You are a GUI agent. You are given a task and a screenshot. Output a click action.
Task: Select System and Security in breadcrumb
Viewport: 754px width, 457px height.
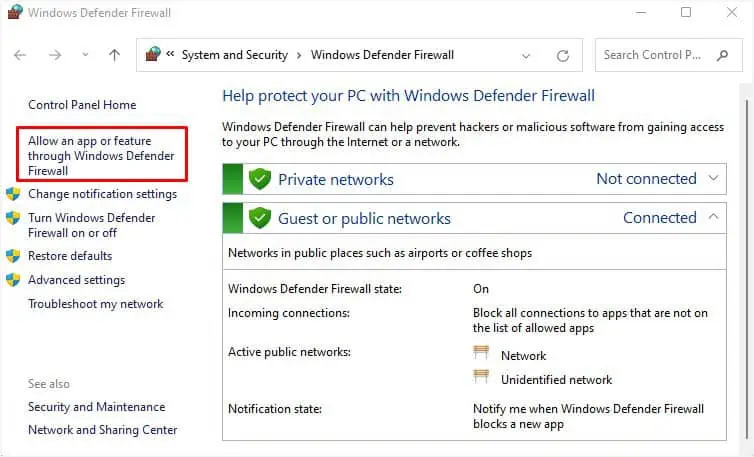[234, 56]
